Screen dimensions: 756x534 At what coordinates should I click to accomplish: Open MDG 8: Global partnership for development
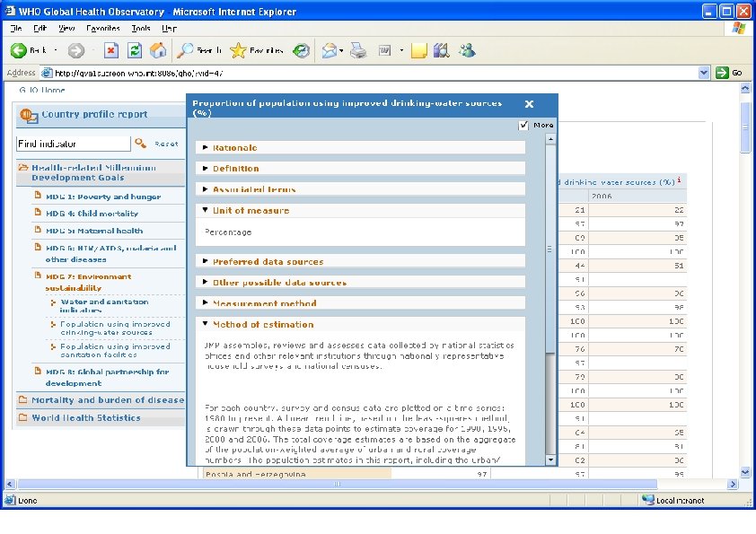(107, 377)
